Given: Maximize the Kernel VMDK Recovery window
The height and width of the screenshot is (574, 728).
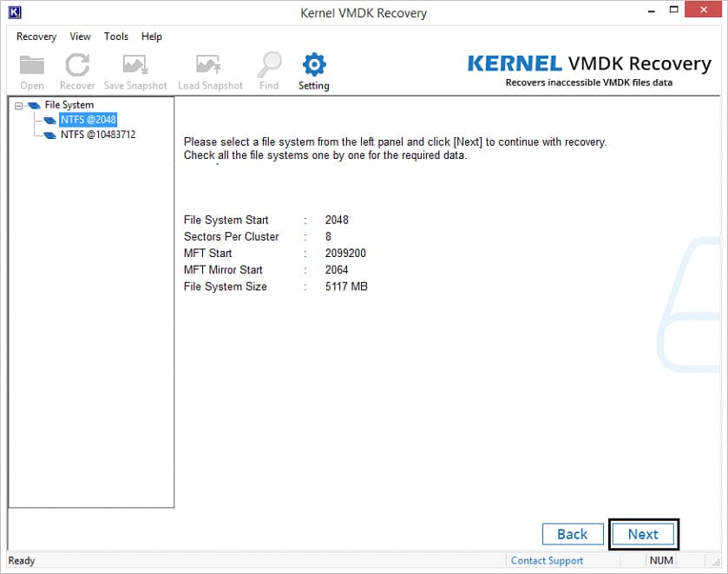Looking at the screenshot, I should click(x=673, y=10).
